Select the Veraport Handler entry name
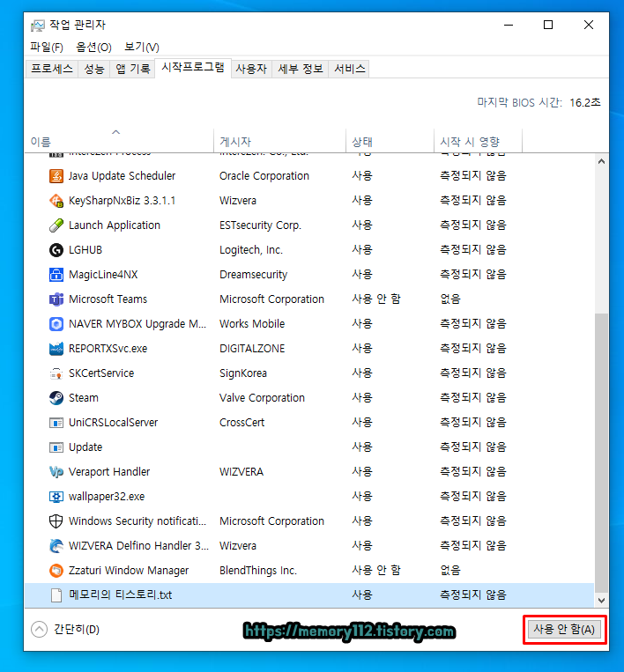 (109, 472)
